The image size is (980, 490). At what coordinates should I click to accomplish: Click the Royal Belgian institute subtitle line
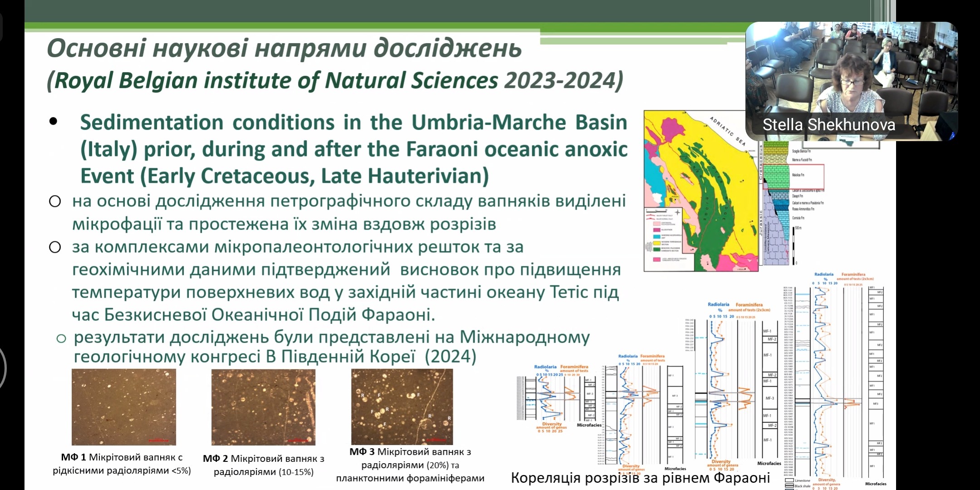point(335,81)
